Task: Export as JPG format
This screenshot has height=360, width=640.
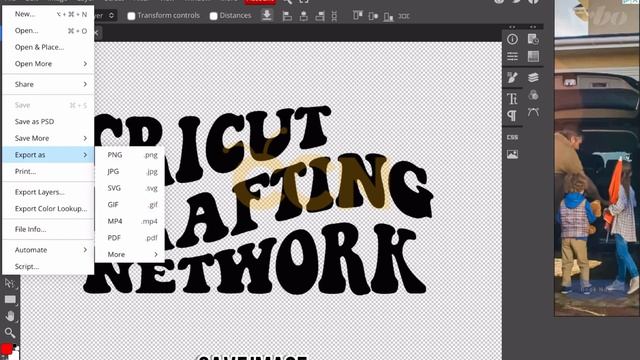Action: pyautogui.click(x=130, y=171)
